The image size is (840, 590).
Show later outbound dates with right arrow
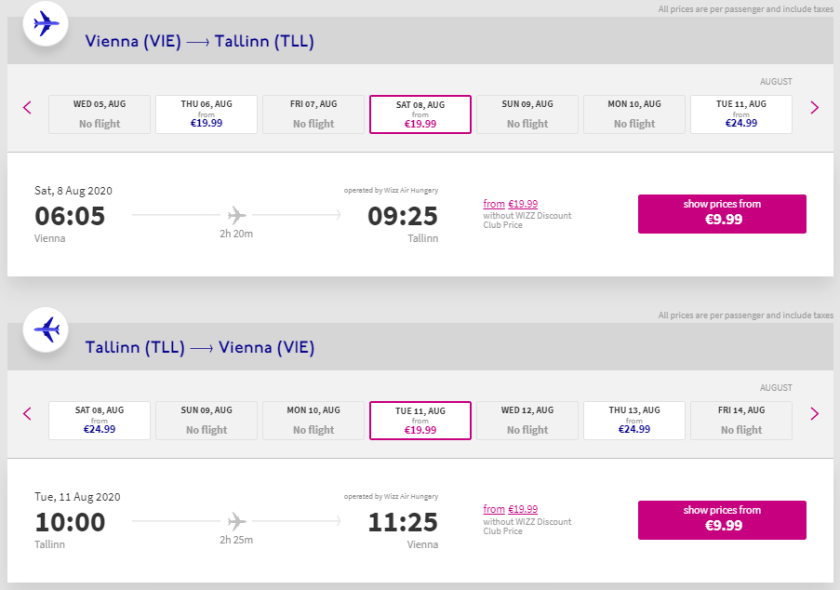pyautogui.click(x=814, y=108)
